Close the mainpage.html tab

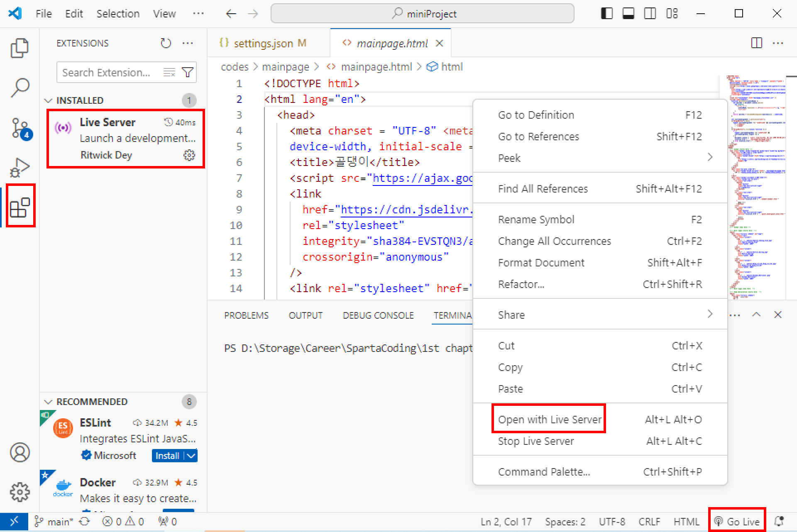440,43
